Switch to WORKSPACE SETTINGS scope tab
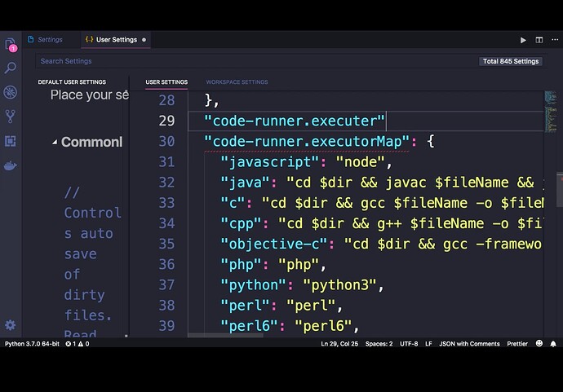Viewport: 563px width, 392px height. (237, 82)
